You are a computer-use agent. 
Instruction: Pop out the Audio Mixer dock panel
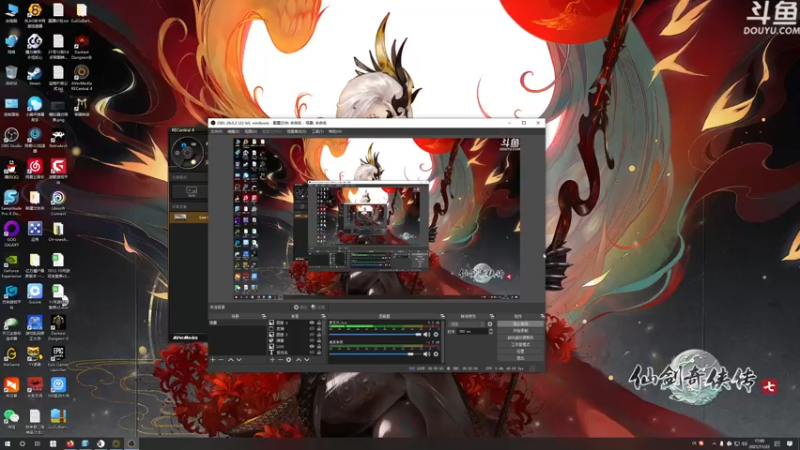point(442,316)
